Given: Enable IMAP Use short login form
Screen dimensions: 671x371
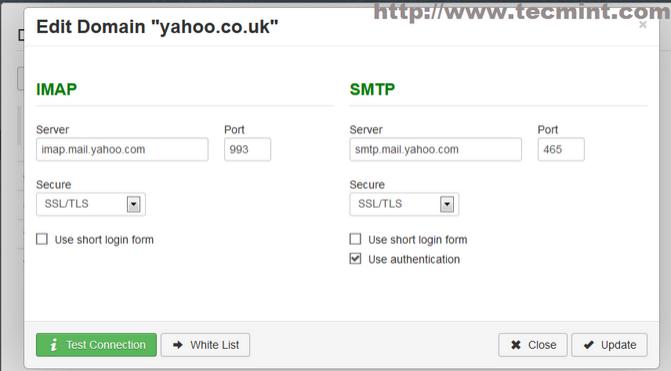Looking at the screenshot, I should coord(42,239).
